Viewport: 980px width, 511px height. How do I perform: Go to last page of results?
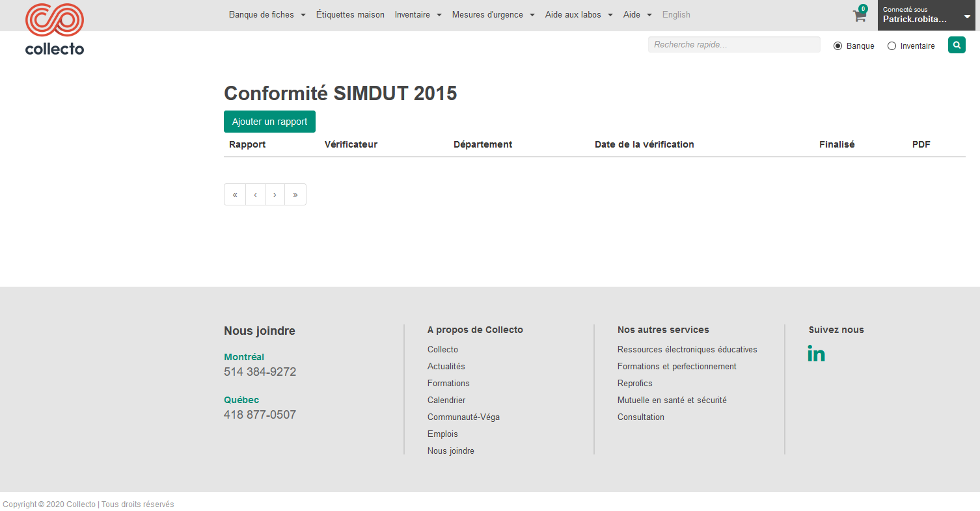(x=295, y=194)
